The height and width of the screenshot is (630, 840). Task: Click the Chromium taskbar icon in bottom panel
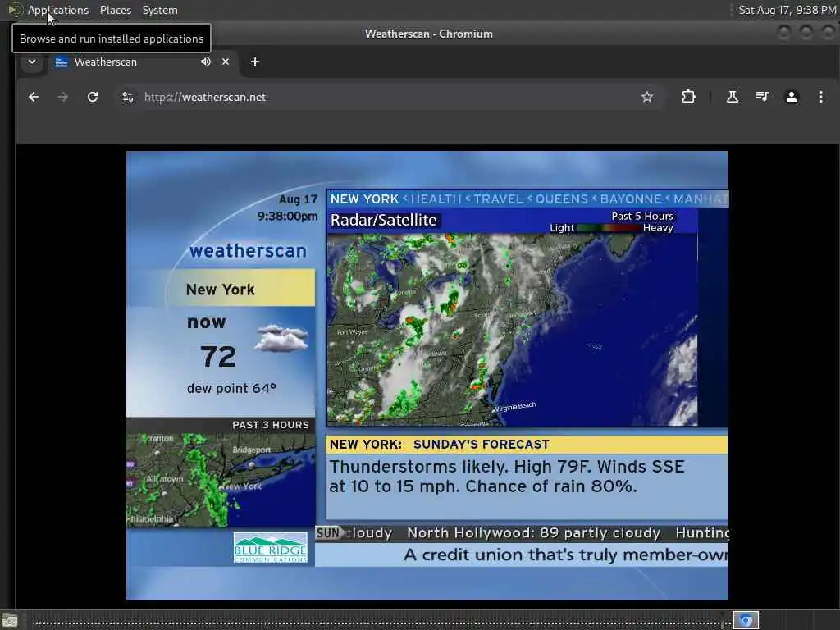pos(746,620)
